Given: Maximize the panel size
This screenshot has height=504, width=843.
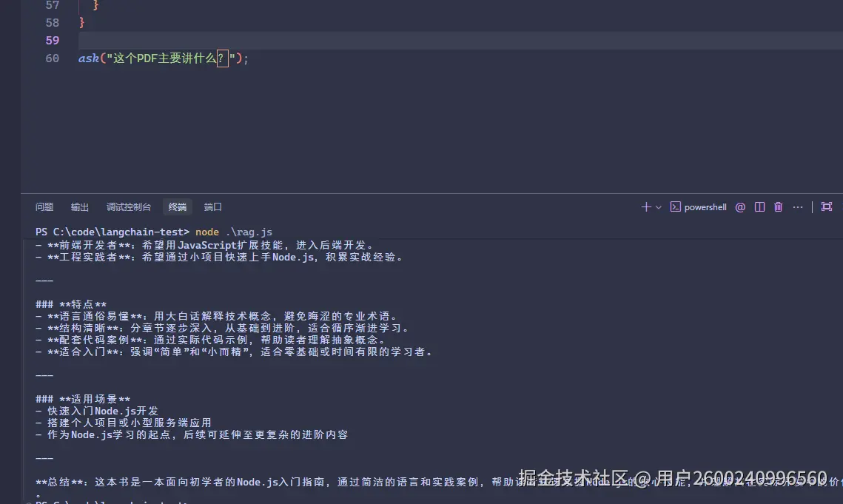Looking at the screenshot, I should point(827,207).
